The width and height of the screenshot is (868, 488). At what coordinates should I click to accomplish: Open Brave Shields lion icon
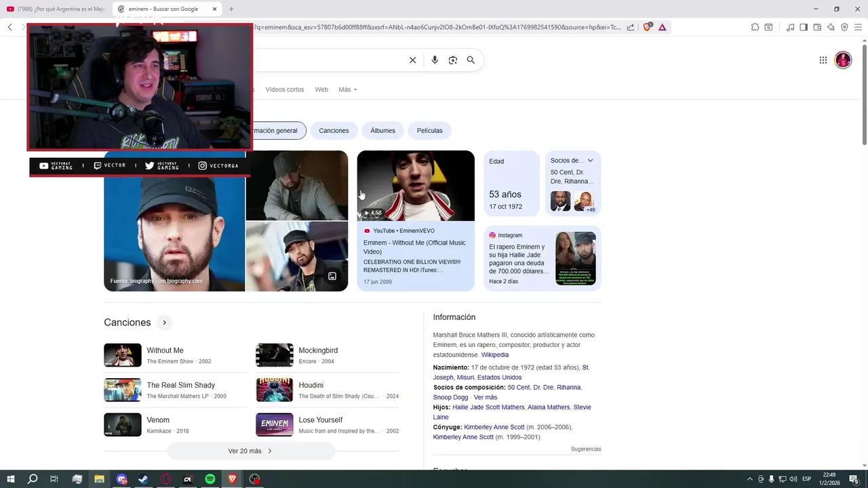click(647, 27)
